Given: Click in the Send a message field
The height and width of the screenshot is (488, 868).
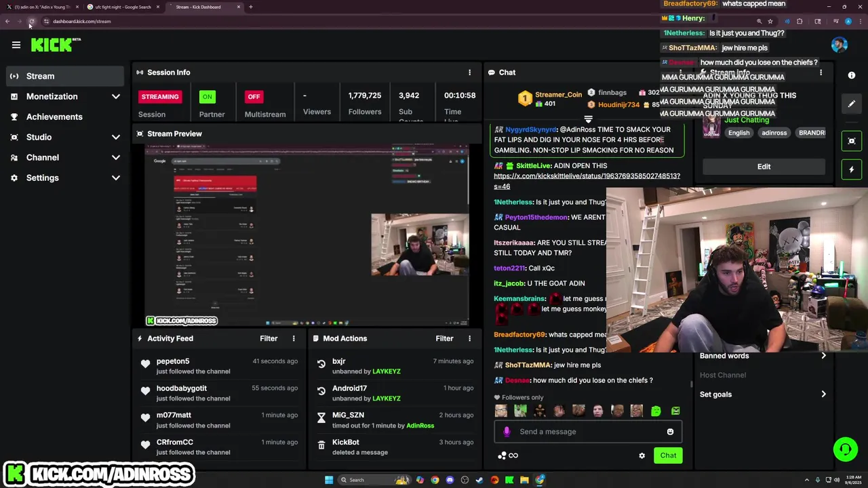Looking at the screenshot, I should click(589, 432).
